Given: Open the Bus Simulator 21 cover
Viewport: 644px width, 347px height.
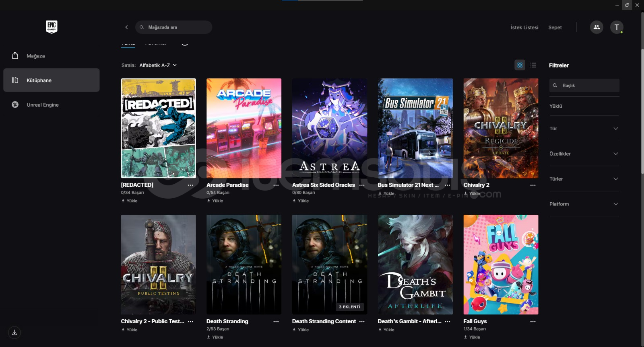Looking at the screenshot, I should click(x=415, y=128).
